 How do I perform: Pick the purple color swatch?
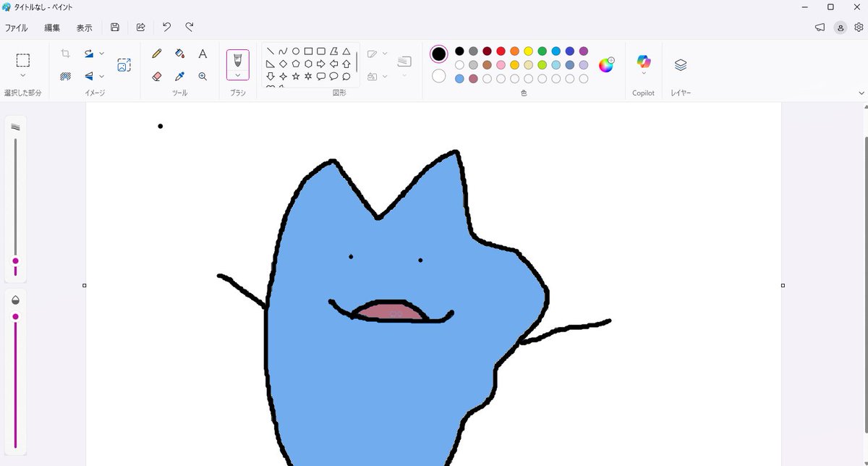(584, 51)
